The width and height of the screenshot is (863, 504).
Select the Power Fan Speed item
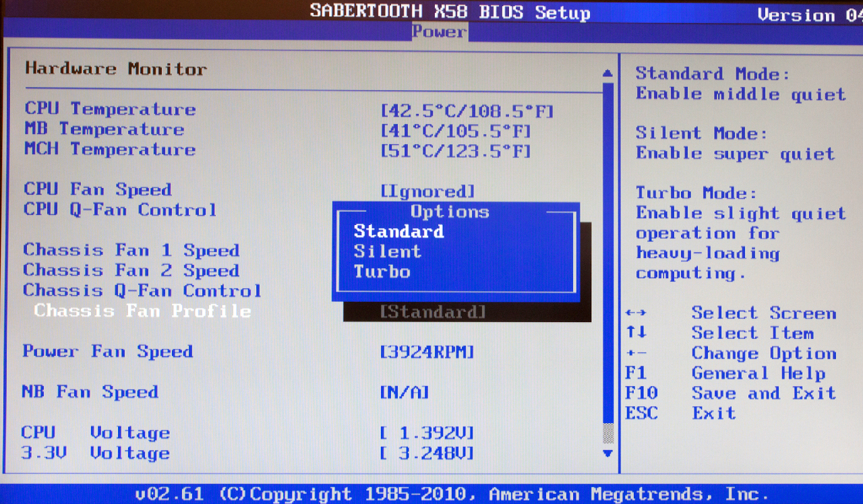click(x=108, y=351)
